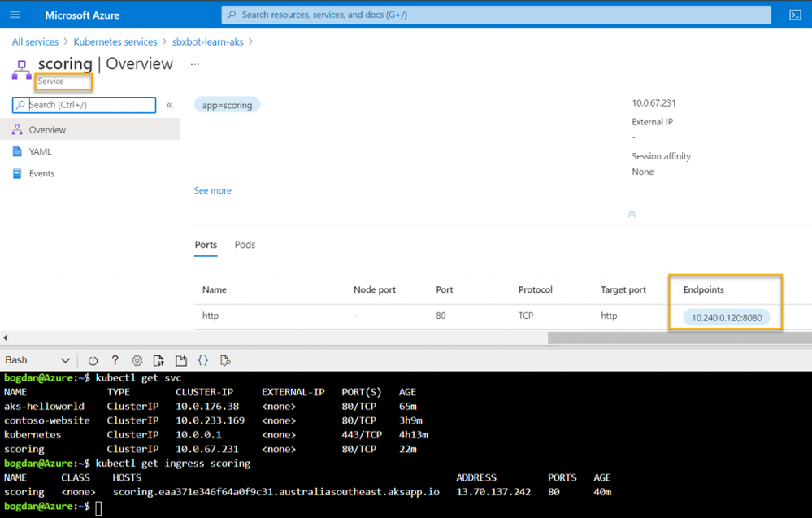Click upload/download files icon
Screen dimensions: 812x518
click(158, 360)
